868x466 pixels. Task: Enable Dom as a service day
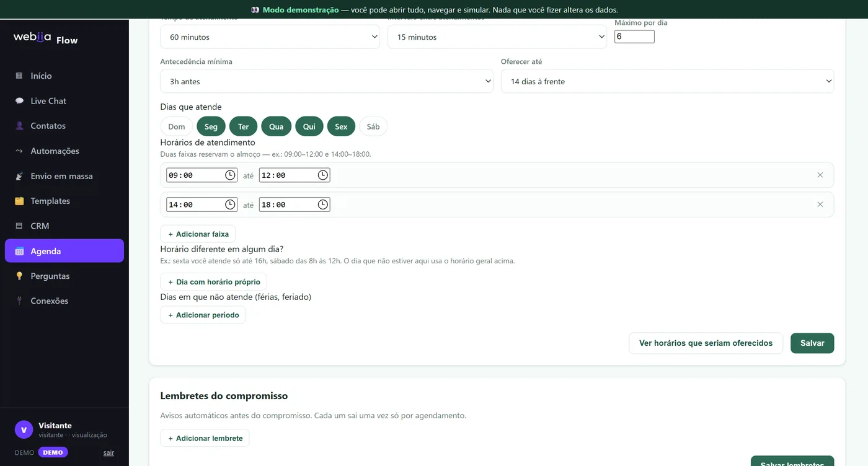click(177, 126)
